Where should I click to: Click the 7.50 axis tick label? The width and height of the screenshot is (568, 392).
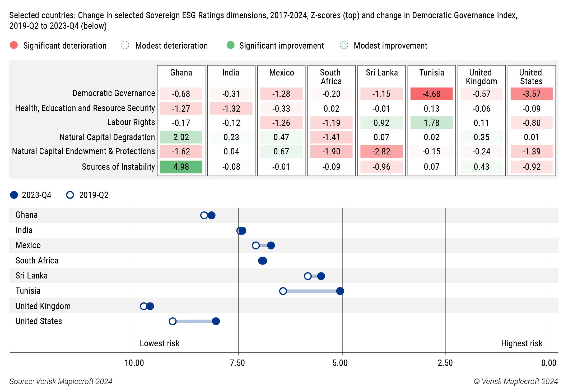[238, 363]
